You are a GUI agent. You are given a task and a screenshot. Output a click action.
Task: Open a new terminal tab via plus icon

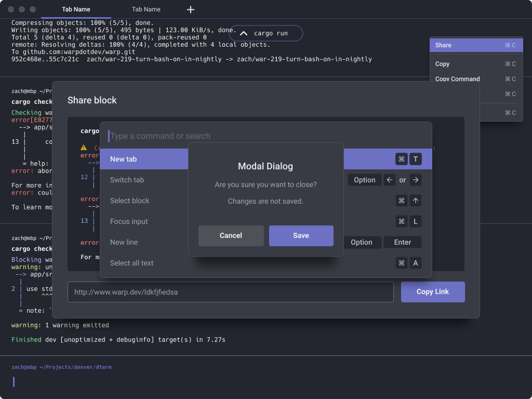[190, 9]
